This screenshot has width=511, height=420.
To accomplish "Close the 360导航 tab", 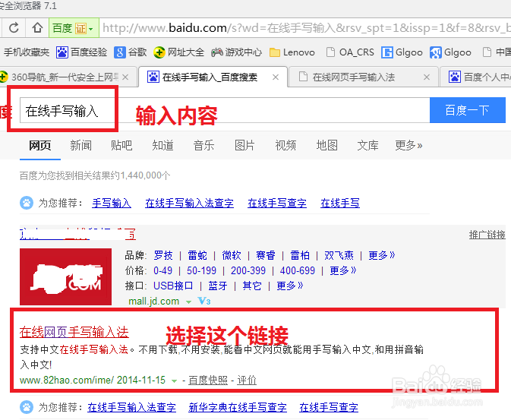I will [x=125, y=77].
